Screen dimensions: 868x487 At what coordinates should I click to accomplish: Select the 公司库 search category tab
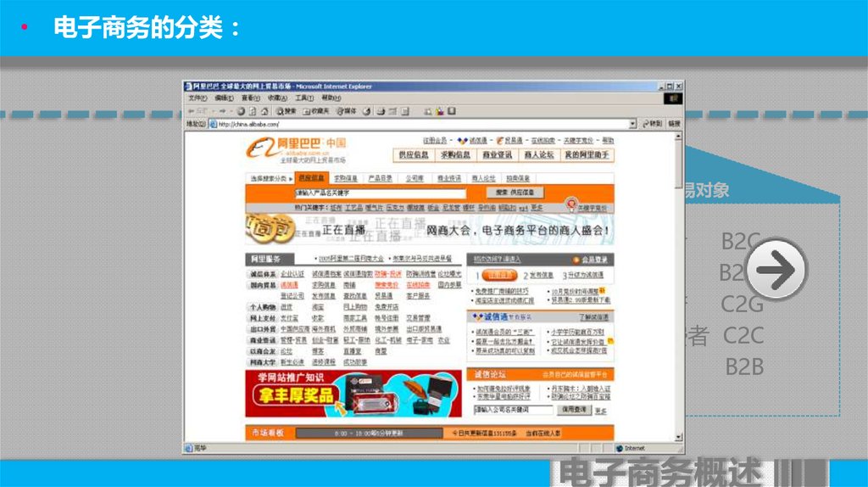pos(414,178)
